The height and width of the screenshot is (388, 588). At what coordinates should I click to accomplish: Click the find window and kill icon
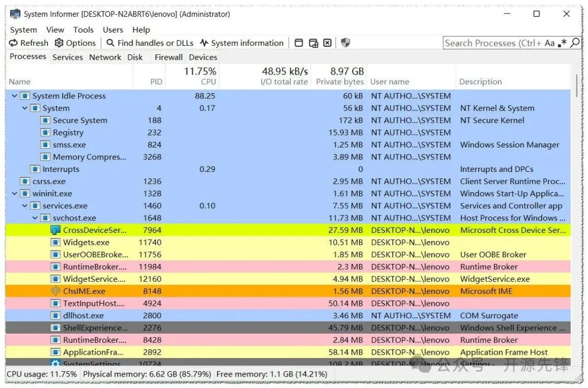[x=327, y=43]
